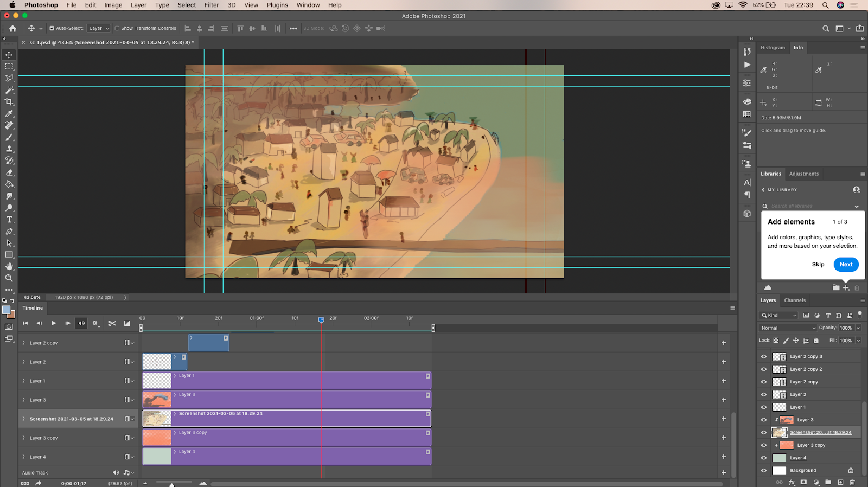Open the Kind filter dropdown
The image size is (868, 487).
(779, 315)
